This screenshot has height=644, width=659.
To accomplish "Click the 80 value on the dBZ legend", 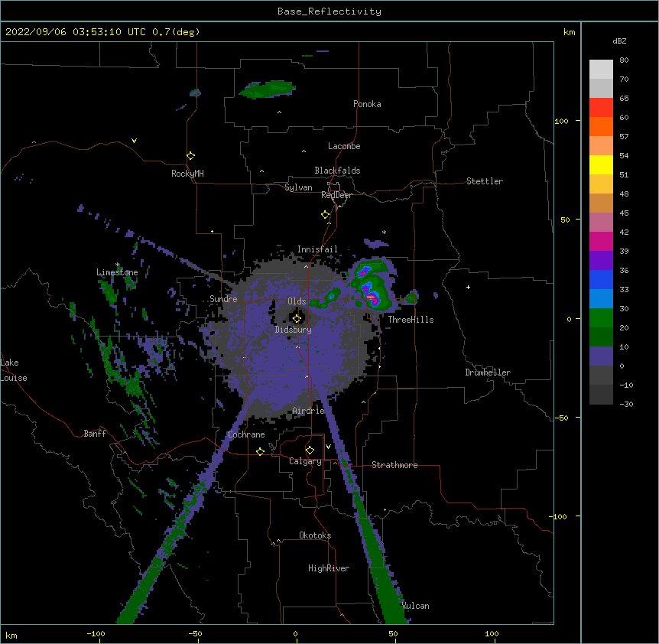I will [624, 60].
